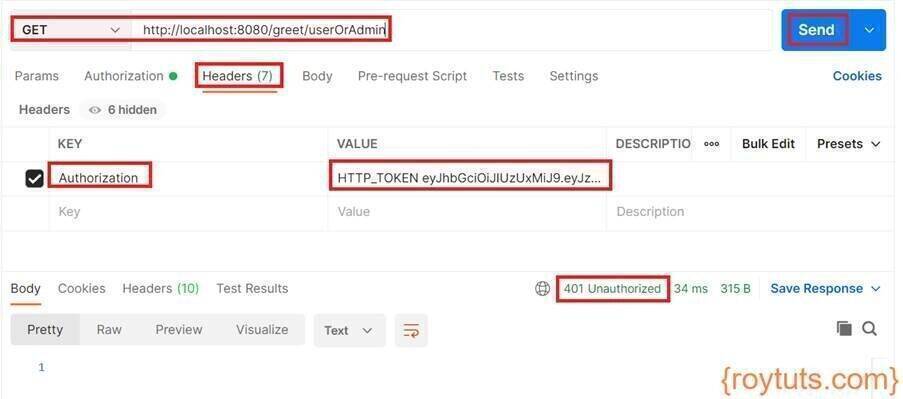Open the Send options arrow
This screenshot has height=399, width=903.
click(x=870, y=30)
